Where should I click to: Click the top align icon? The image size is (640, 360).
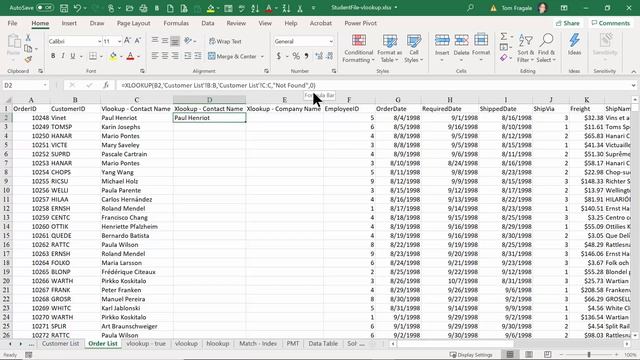pyautogui.click(x=155, y=40)
